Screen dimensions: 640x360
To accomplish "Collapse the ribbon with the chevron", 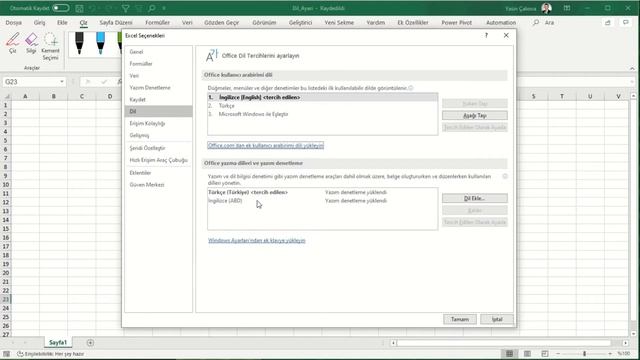I will pos(632,69).
